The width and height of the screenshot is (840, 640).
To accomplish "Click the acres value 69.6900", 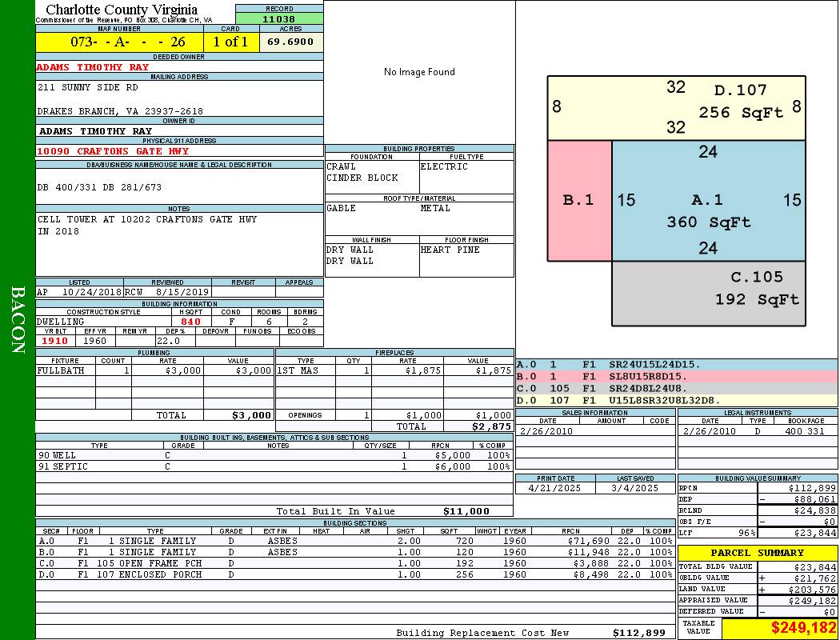I will pyautogui.click(x=291, y=42).
